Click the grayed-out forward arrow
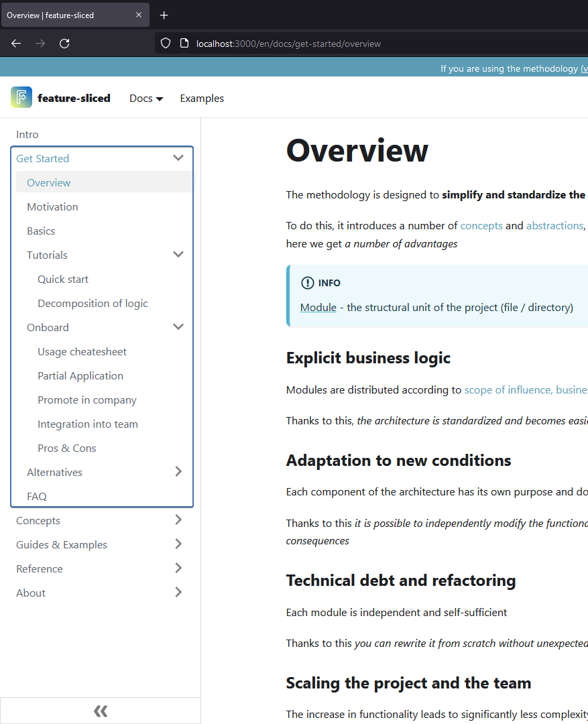588x724 pixels. pyautogui.click(x=40, y=43)
